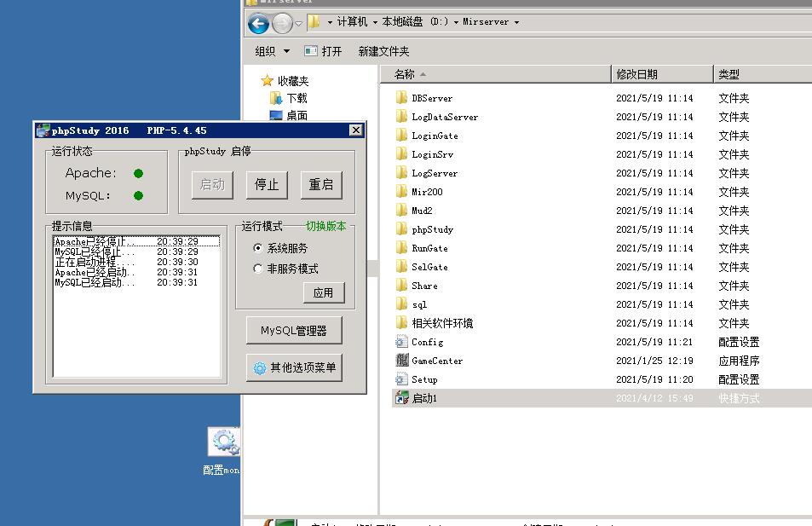Click the DBServer folder icon
812x526 pixels.
(x=402, y=98)
